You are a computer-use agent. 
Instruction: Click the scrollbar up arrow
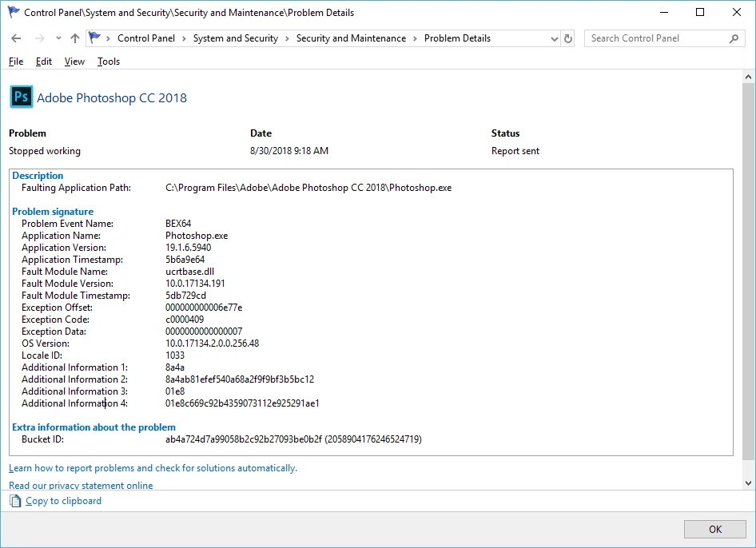(x=748, y=77)
